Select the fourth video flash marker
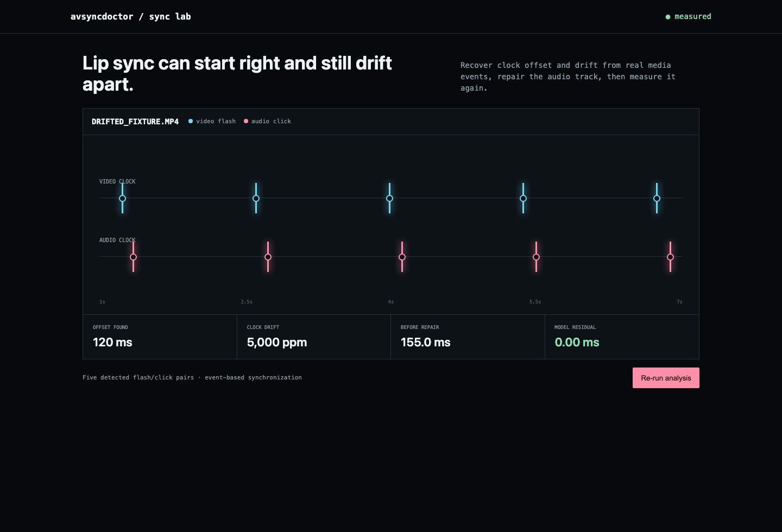Image resolution: width=782 pixels, height=532 pixels. (x=524, y=198)
